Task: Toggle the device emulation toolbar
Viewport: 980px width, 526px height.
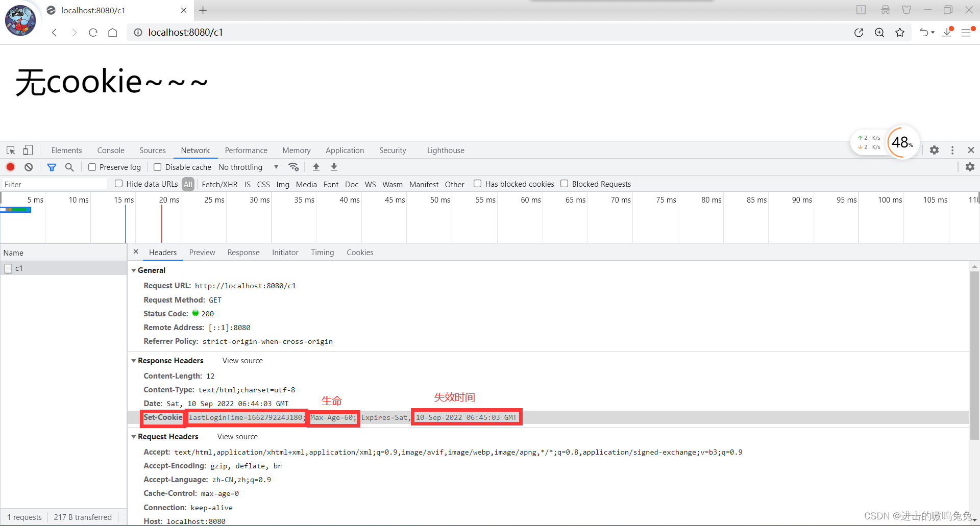Action: (x=28, y=150)
